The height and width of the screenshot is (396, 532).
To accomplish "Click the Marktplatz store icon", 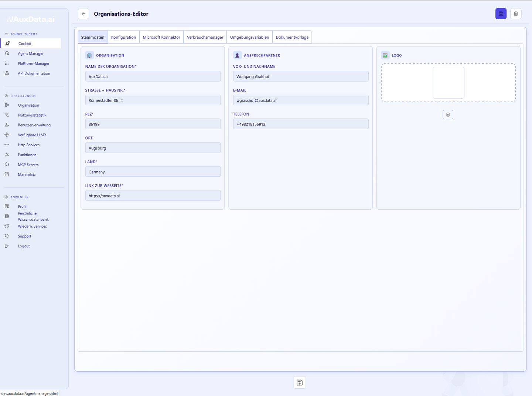I will [7, 175].
